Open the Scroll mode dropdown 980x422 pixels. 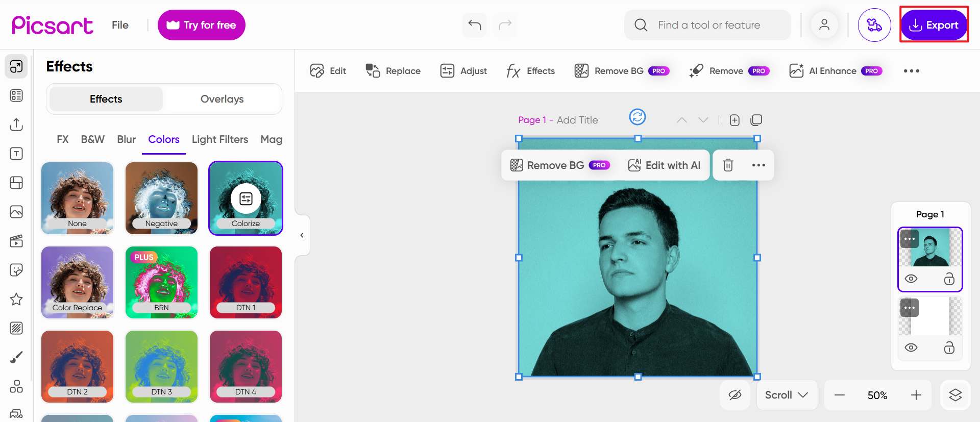[x=787, y=395]
